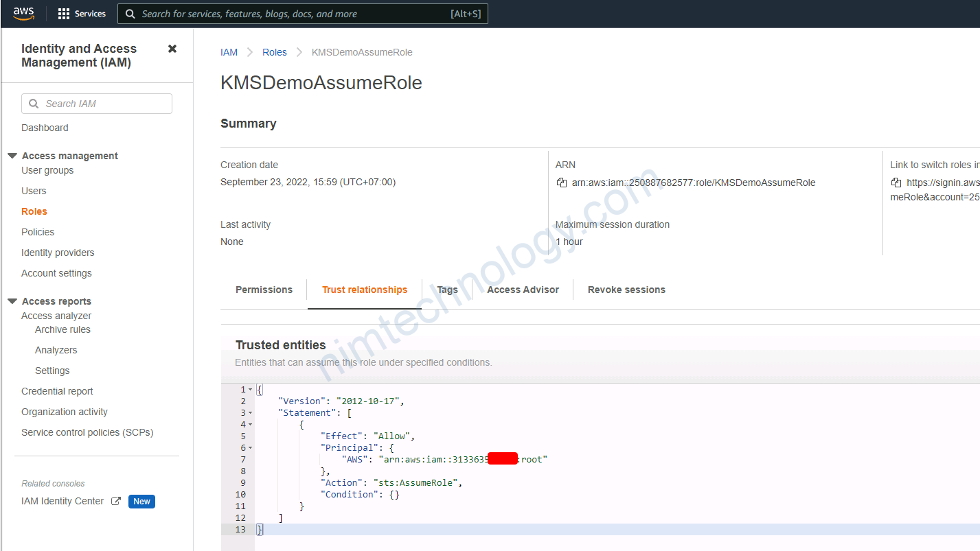980x551 pixels.
Task: Fold the statement object at line 4
Action: tap(250, 425)
